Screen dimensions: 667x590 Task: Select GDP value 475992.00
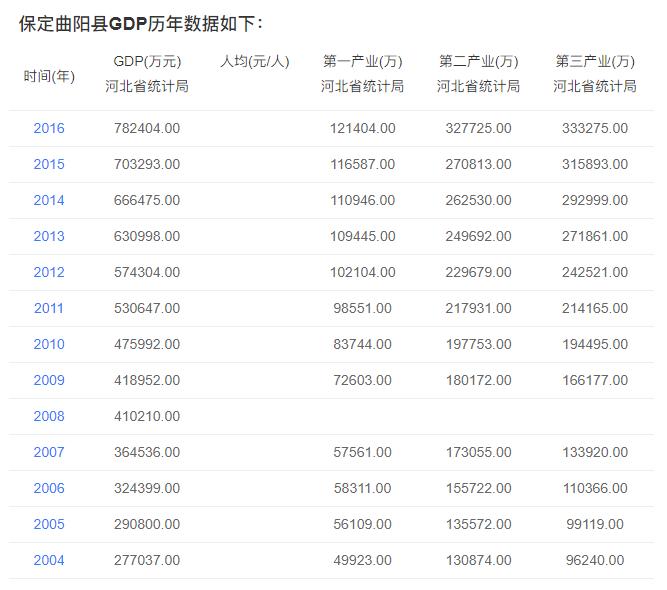(x=147, y=344)
